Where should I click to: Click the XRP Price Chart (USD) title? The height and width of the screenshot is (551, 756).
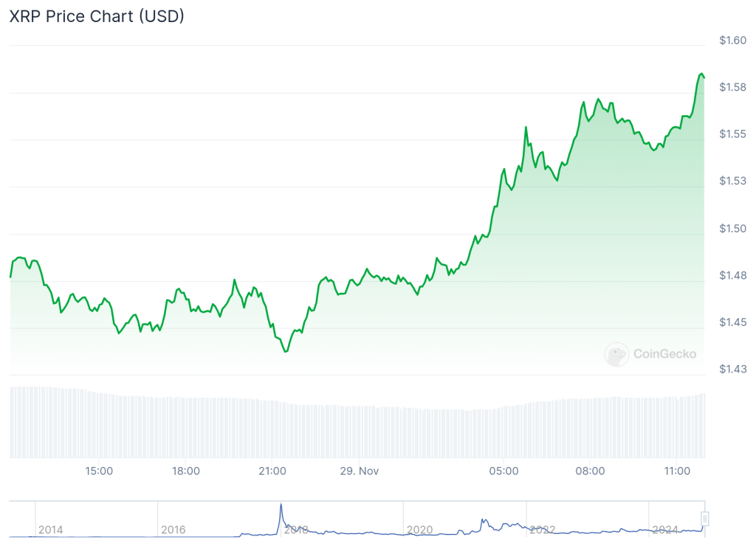tap(97, 16)
